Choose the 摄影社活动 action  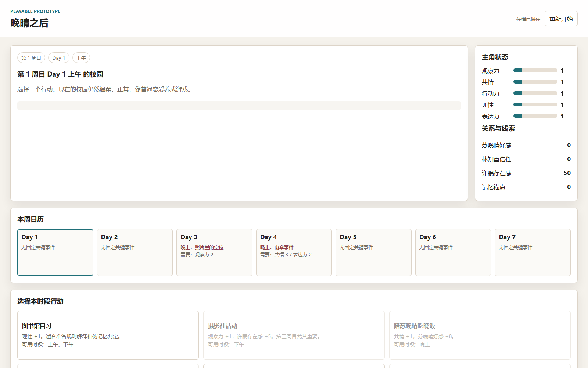pyautogui.click(x=294, y=335)
